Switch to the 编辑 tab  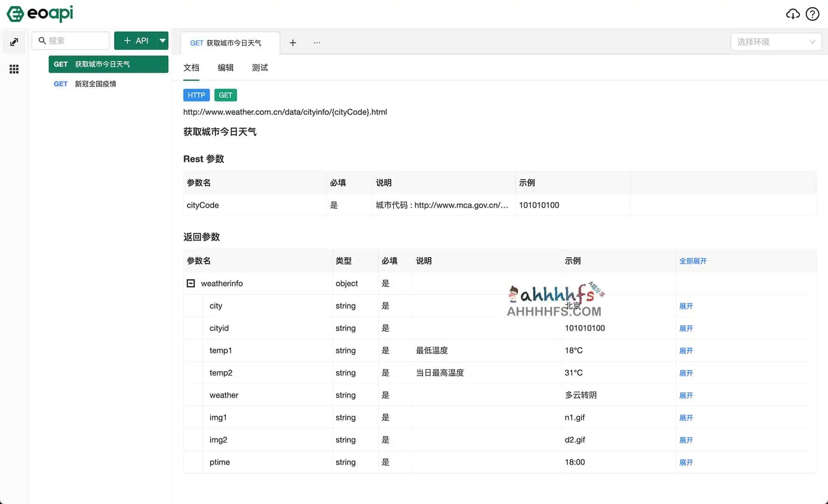pyautogui.click(x=225, y=68)
